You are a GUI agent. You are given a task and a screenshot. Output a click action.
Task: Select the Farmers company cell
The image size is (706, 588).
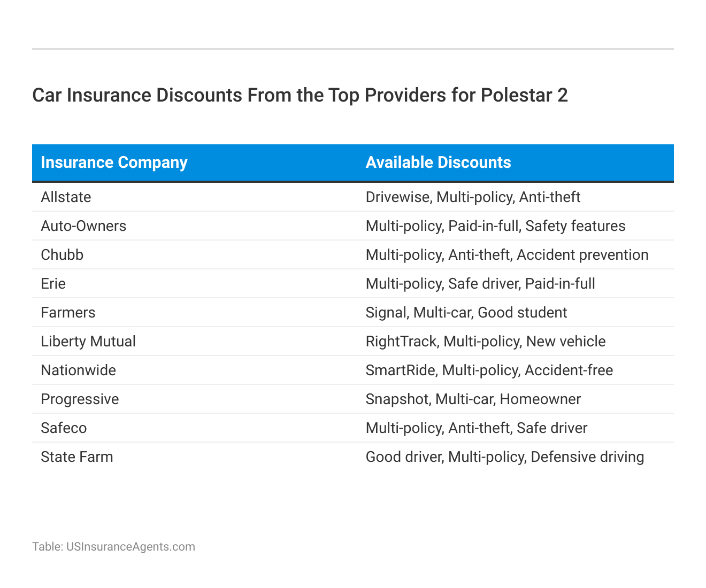(68, 313)
